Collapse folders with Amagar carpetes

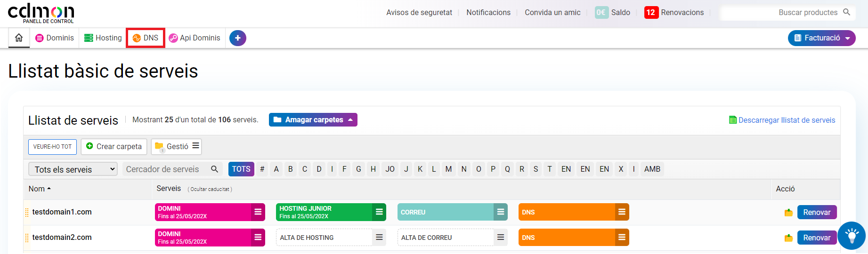click(x=313, y=120)
